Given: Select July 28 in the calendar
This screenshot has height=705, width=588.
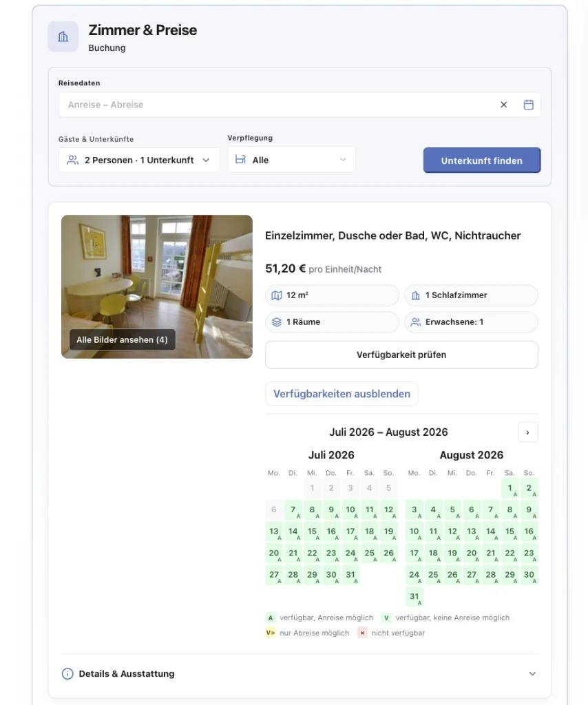Looking at the screenshot, I should [x=293, y=575].
